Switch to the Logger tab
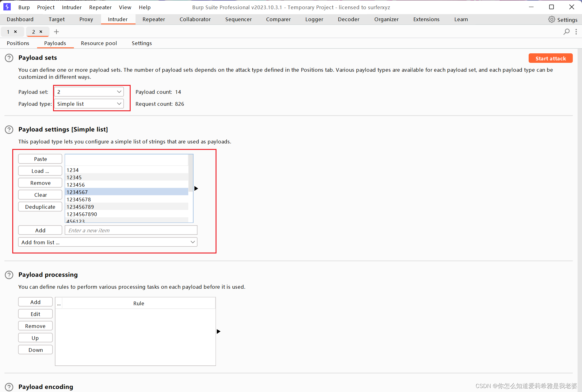 (x=314, y=19)
